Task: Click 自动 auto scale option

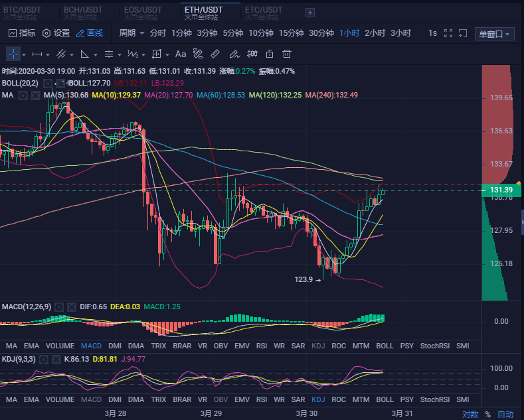Action: 505,414
